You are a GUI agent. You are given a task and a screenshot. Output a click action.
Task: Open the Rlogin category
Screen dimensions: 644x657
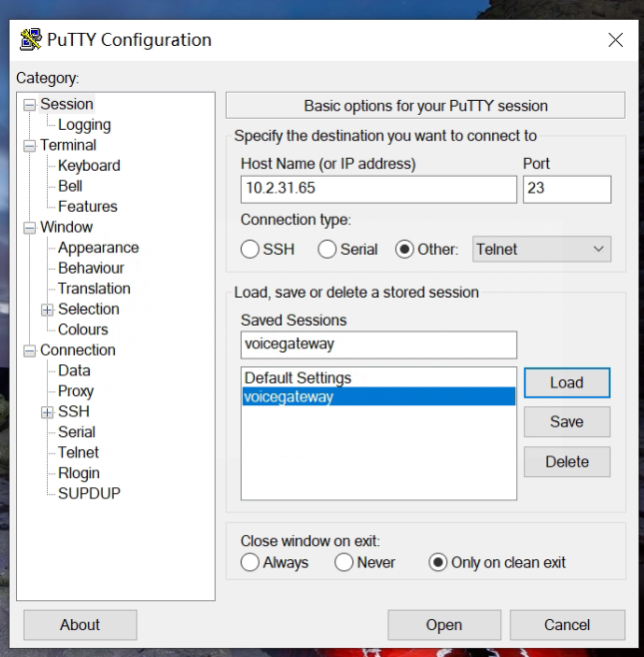click(x=79, y=473)
